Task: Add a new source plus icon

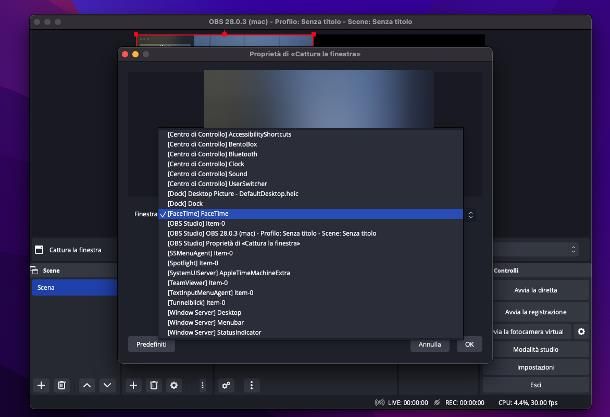Action: pyautogui.click(x=133, y=385)
